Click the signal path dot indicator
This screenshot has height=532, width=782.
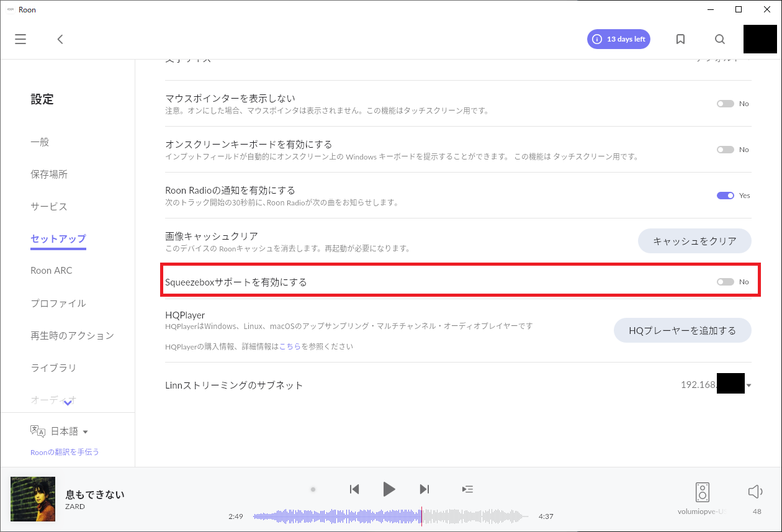[x=313, y=489]
